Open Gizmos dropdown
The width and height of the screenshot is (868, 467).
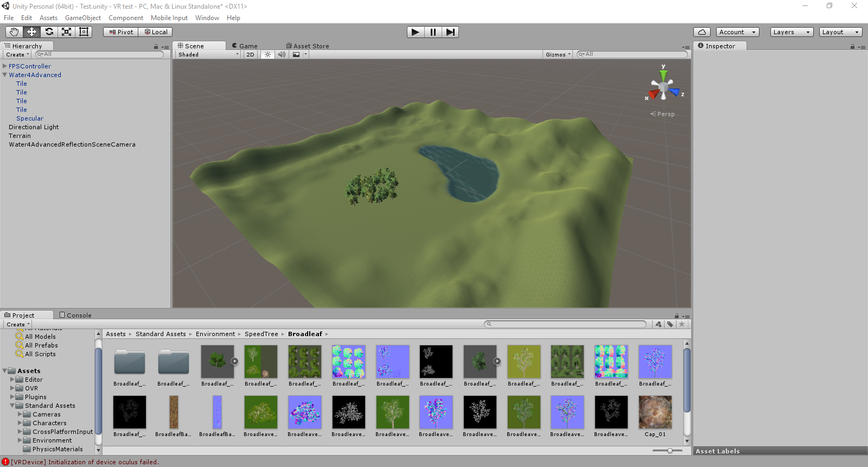click(x=558, y=54)
